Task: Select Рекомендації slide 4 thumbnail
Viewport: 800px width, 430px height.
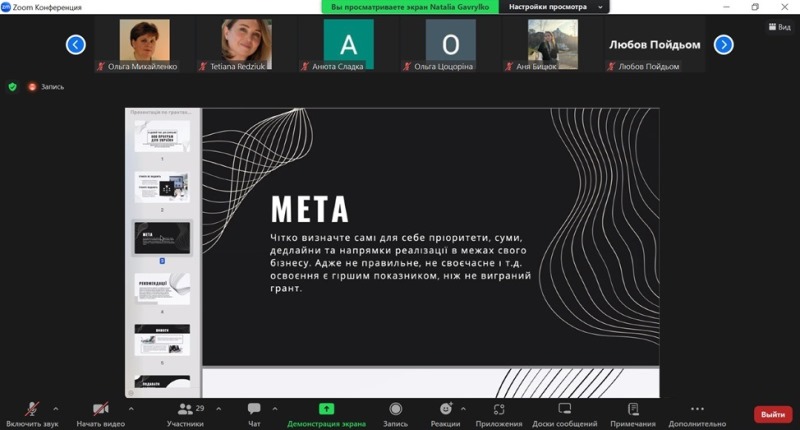Action: pyautogui.click(x=162, y=289)
